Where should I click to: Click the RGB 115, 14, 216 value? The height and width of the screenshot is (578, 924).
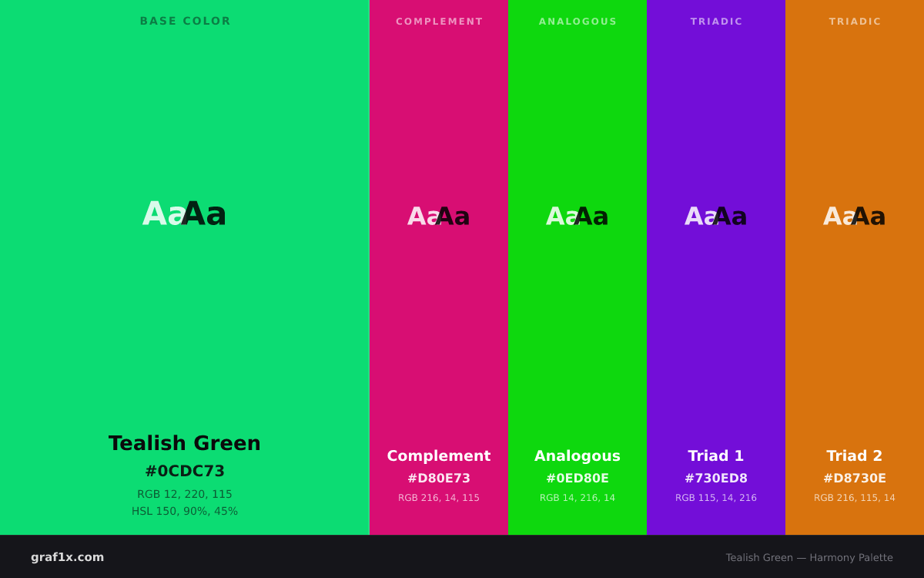(716, 498)
